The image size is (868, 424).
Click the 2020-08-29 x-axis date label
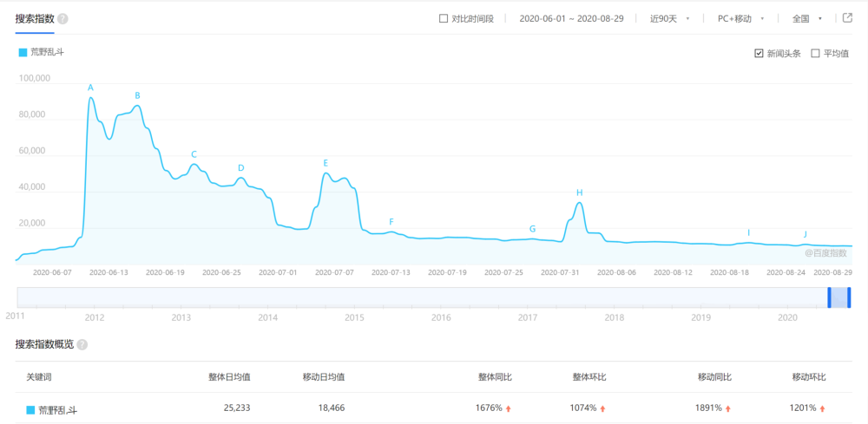pos(832,272)
